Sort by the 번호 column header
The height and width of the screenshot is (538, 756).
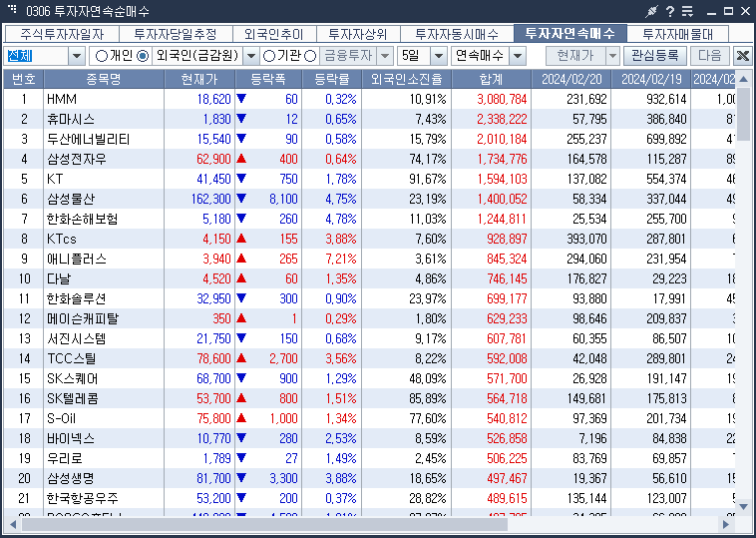(x=24, y=79)
